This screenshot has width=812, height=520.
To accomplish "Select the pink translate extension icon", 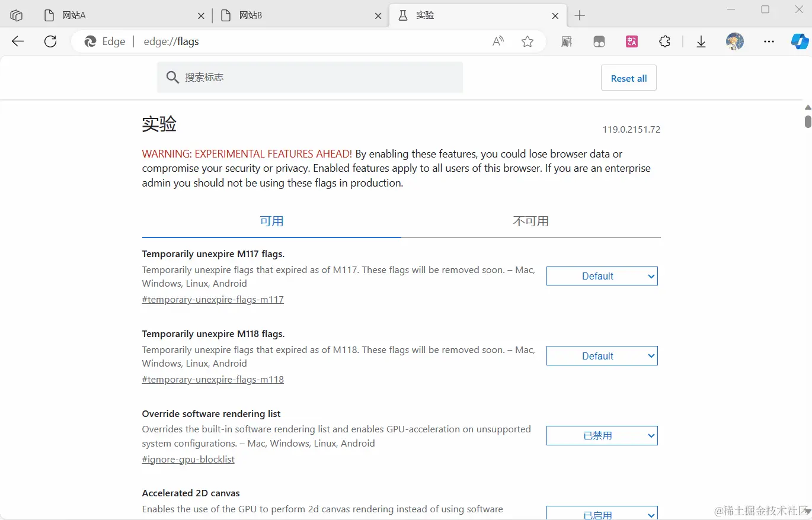I will tap(632, 41).
